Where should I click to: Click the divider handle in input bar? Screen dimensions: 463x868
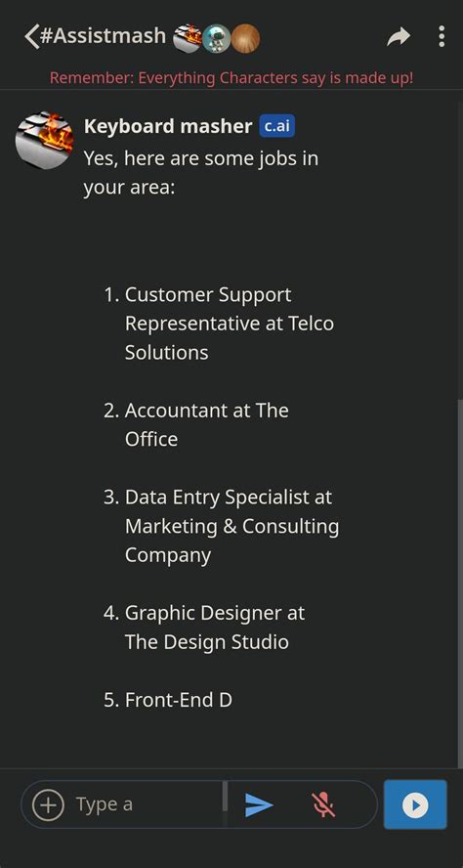[x=225, y=797]
